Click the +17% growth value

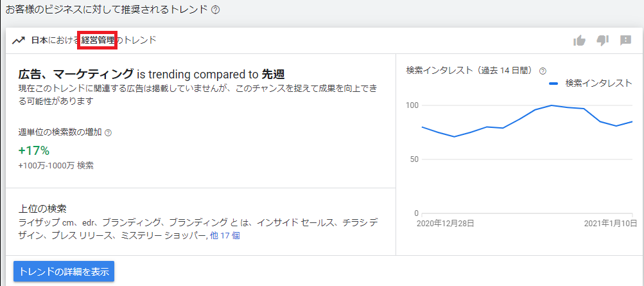34,150
